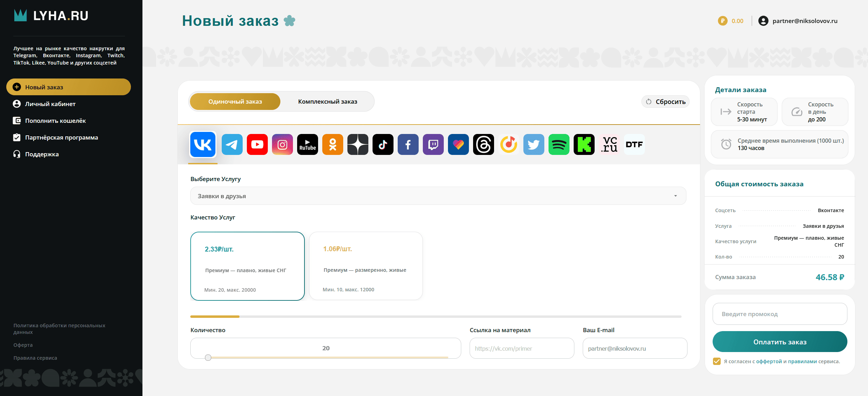Open the 'Заявки в друзья' service dropdown
This screenshot has width=868, height=396.
tap(438, 196)
